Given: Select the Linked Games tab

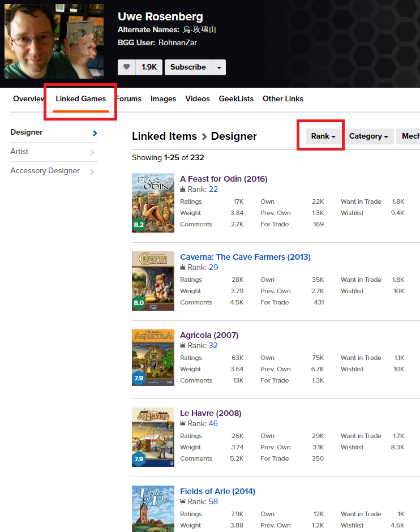Looking at the screenshot, I should (x=81, y=98).
